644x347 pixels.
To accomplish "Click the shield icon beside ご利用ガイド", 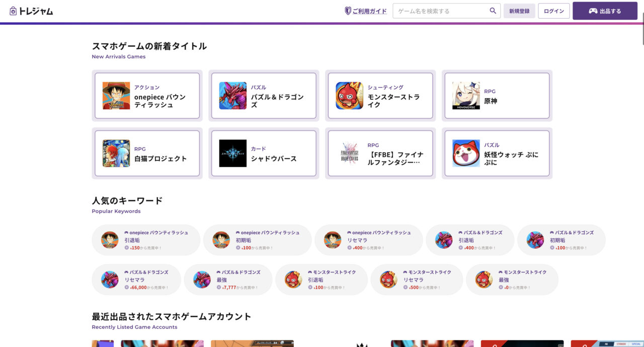I will point(348,11).
